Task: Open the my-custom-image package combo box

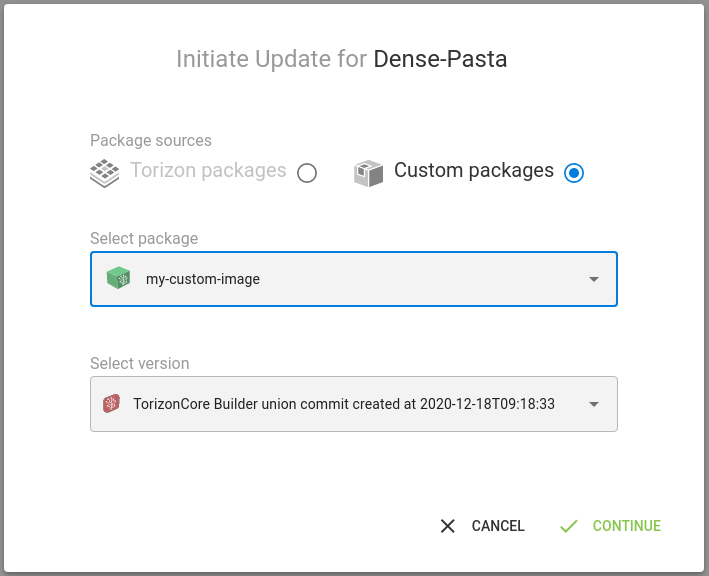Action: 354,279
